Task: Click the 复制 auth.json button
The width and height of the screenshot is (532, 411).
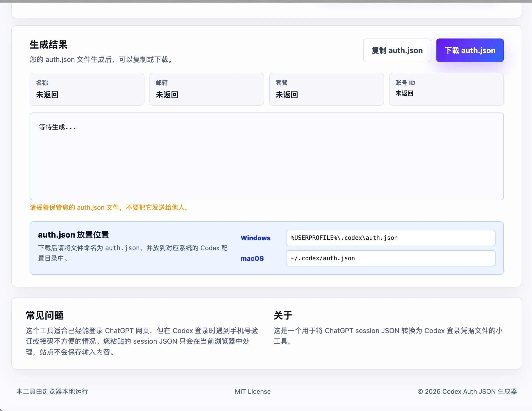Action: (397, 50)
